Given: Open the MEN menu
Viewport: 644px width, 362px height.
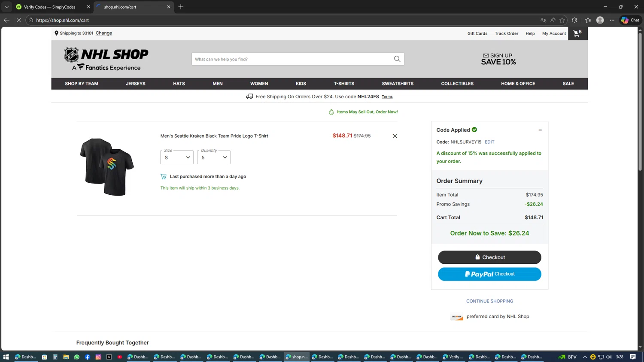Looking at the screenshot, I should 218,84.
